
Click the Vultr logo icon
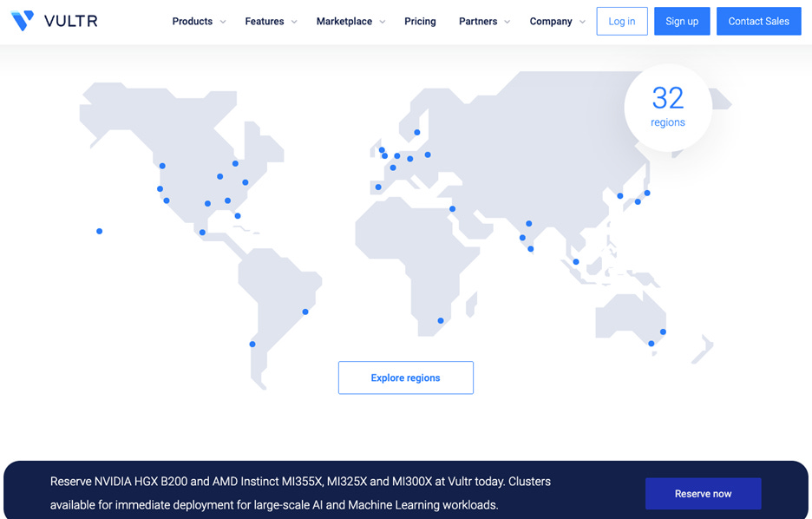click(23, 21)
